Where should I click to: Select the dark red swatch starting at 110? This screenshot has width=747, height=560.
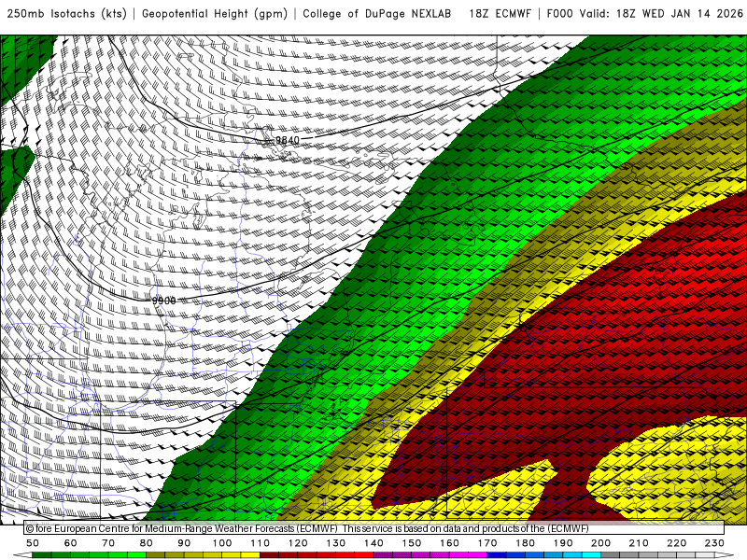(x=269, y=555)
